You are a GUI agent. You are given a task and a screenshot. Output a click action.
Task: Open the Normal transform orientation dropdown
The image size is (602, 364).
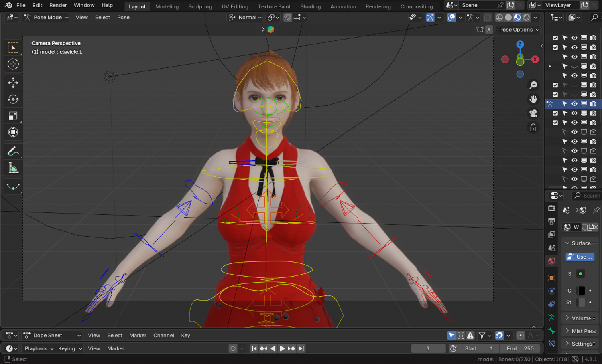(245, 18)
